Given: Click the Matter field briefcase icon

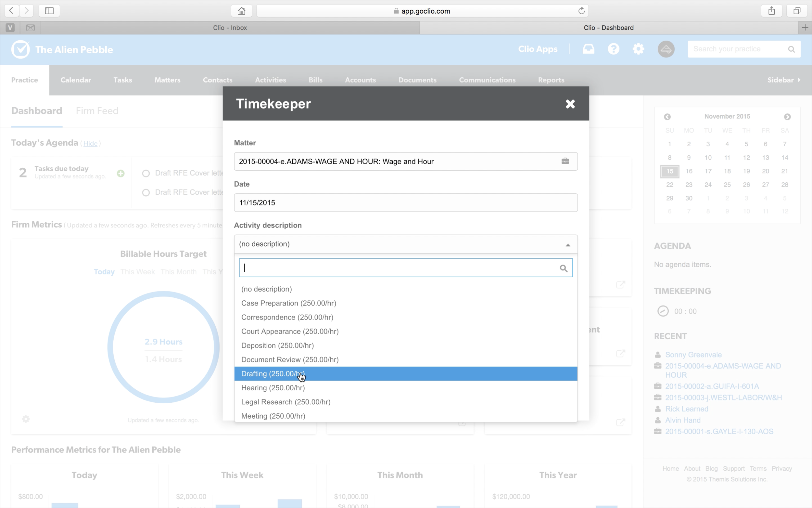Looking at the screenshot, I should point(565,161).
